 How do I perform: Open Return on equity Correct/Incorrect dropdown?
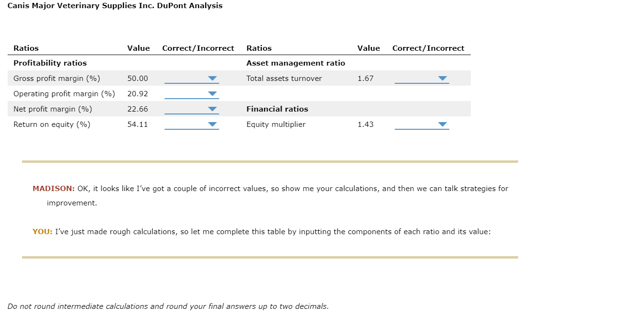[191, 125]
